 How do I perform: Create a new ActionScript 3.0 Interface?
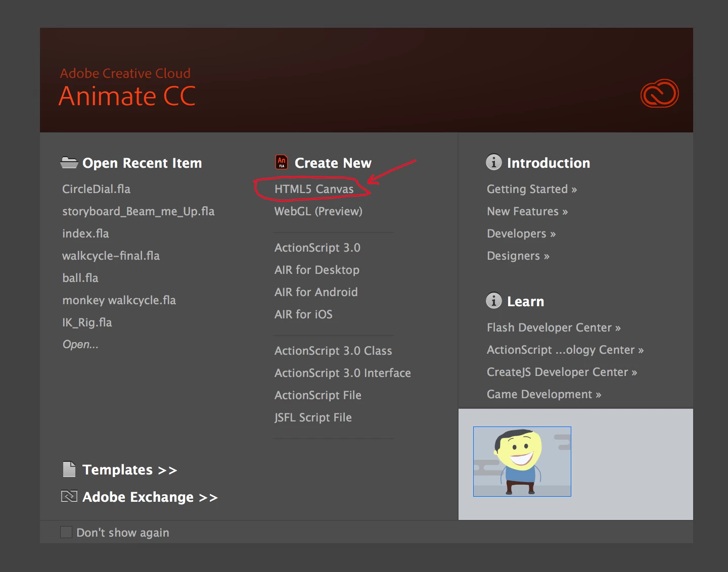click(x=343, y=373)
